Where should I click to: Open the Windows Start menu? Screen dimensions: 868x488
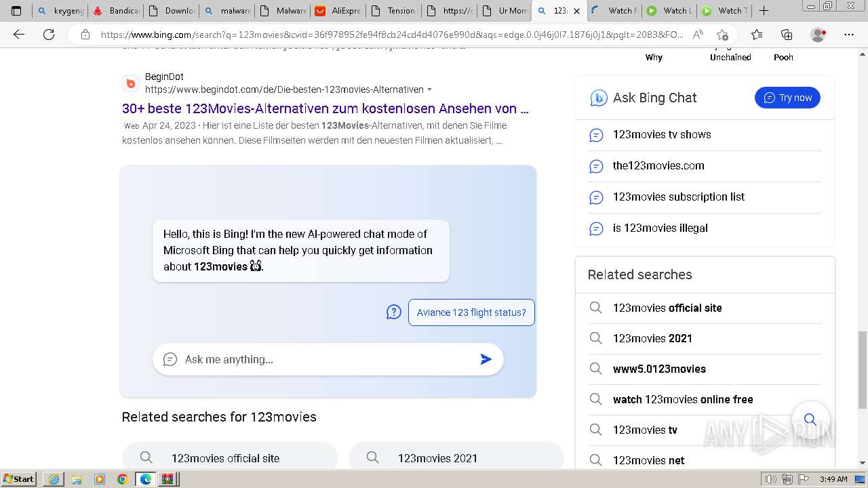(x=19, y=479)
